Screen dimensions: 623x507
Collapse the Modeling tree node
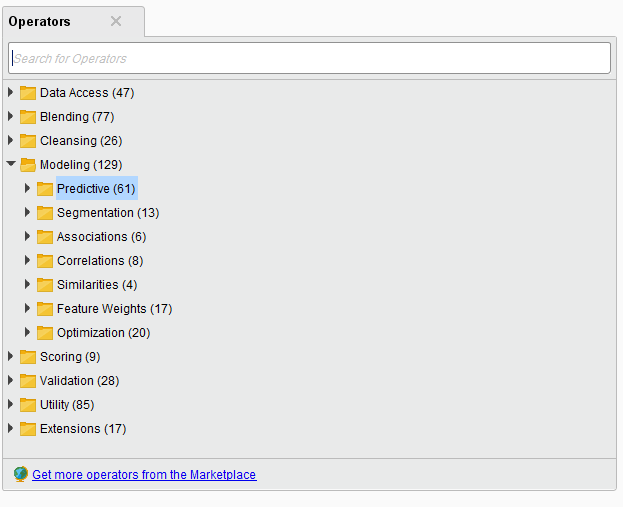click(11, 163)
